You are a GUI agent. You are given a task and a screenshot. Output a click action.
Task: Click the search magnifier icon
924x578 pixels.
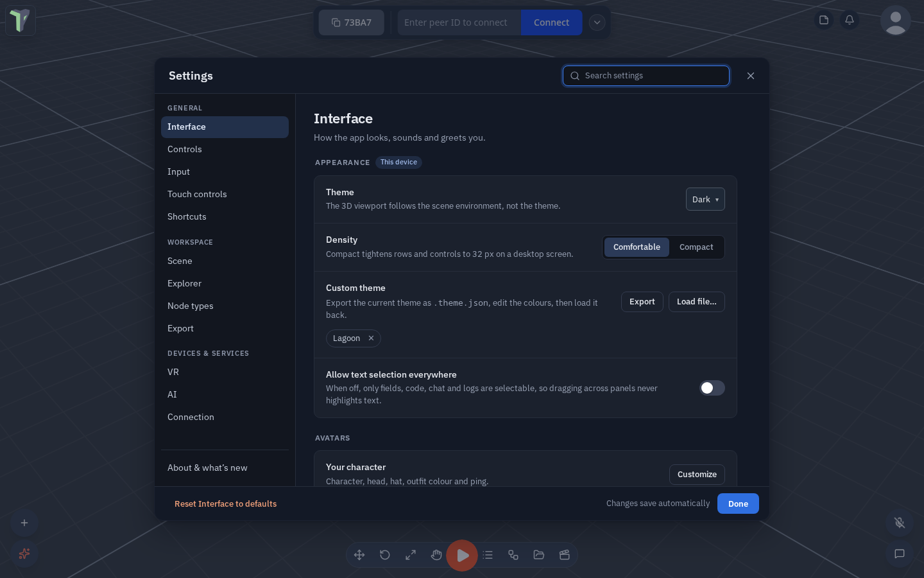pyautogui.click(x=575, y=76)
